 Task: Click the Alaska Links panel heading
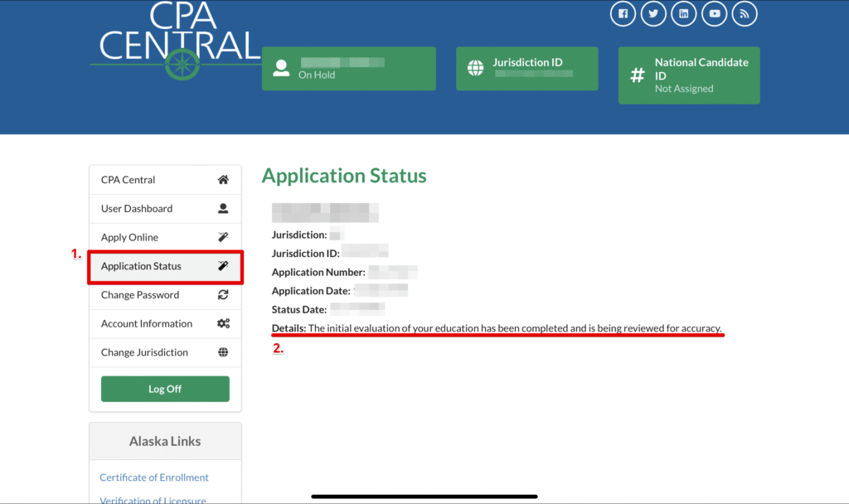point(165,441)
